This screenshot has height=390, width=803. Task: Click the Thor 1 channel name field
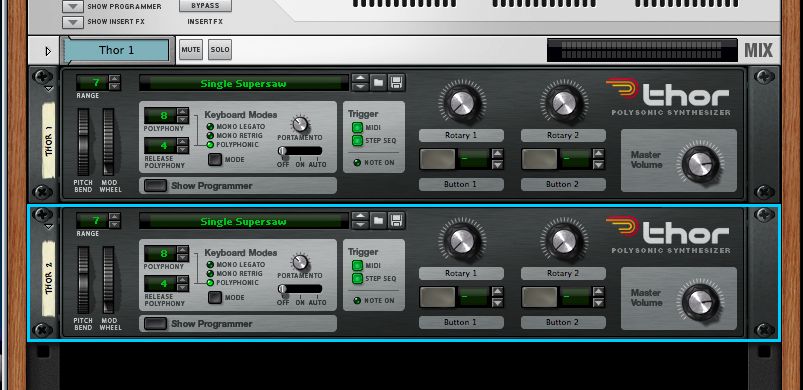click(x=116, y=50)
